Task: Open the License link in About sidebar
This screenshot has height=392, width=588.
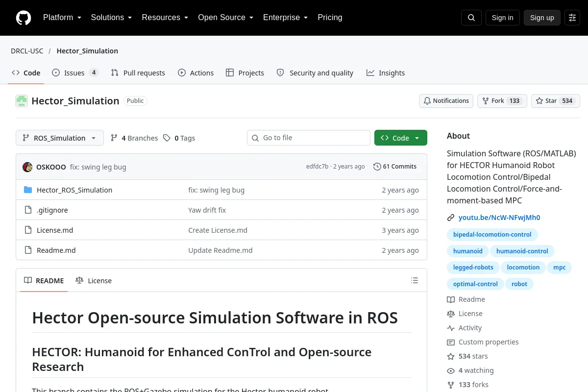Action: pos(465,314)
